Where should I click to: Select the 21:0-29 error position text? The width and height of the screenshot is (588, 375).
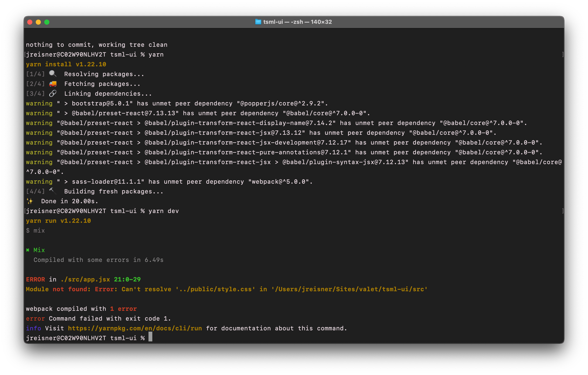[x=127, y=279]
